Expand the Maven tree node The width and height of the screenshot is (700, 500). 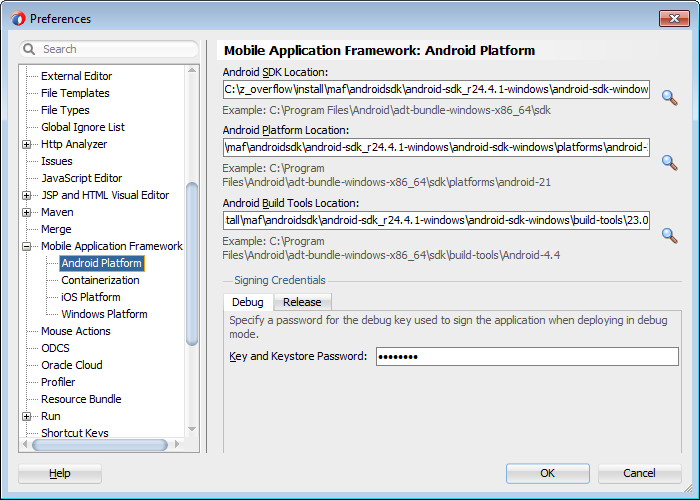tap(27, 212)
